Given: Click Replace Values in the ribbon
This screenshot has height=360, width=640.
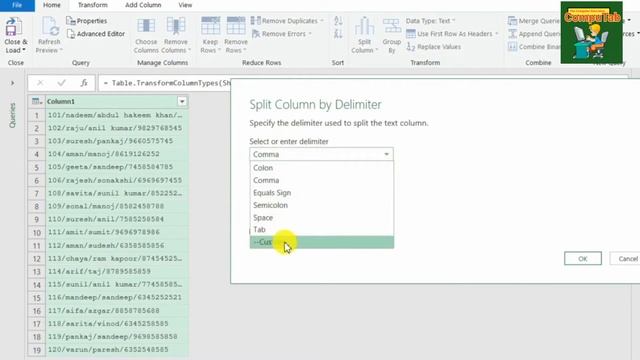Looking at the screenshot, I should [433, 47].
